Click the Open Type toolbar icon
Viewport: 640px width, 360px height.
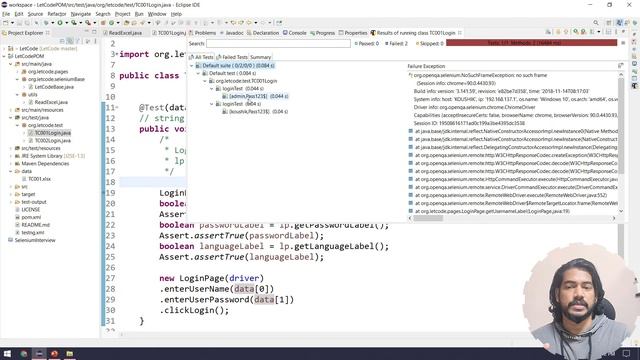pos(127,23)
